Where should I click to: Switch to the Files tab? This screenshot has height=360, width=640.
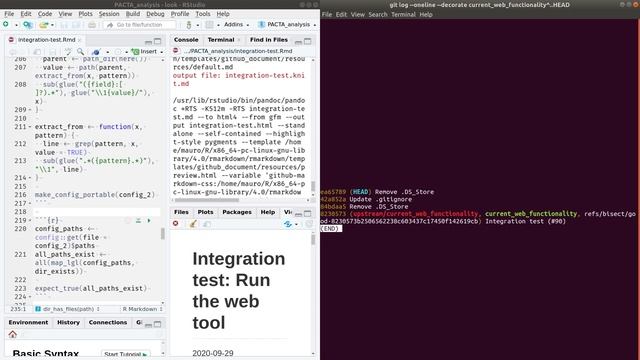pyautogui.click(x=181, y=212)
